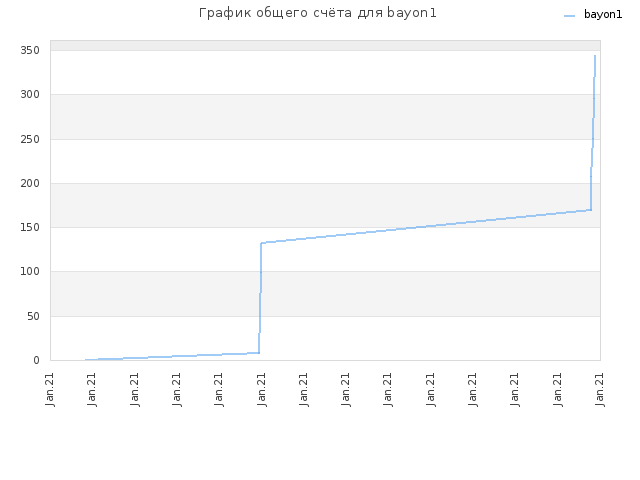Click the sixth Jan.21 x-axis label
Screen dimensions: 640x480
[261, 389]
